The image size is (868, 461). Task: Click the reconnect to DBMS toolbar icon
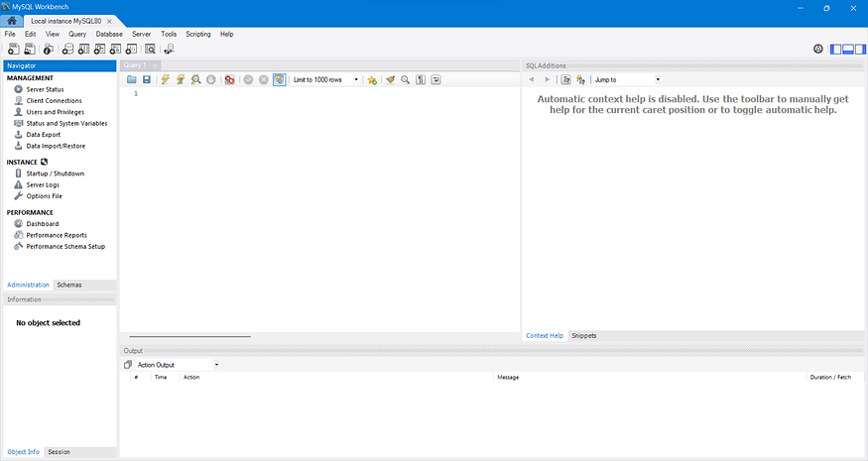(170, 50)
